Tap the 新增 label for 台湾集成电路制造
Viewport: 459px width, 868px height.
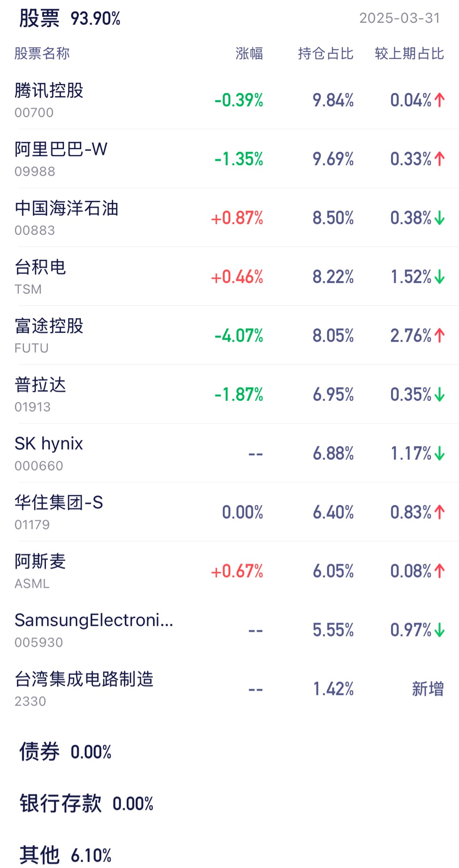[x=428, y=689]
